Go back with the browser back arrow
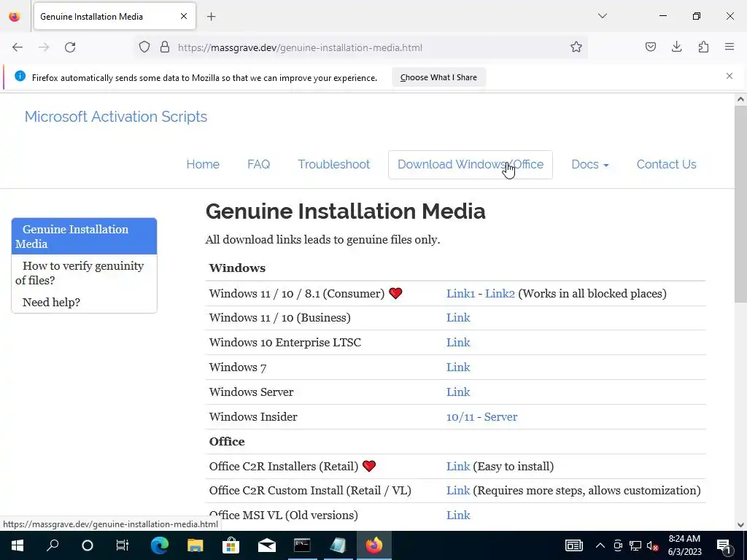Screen dimensions: 747x560 tap(18, 47)
